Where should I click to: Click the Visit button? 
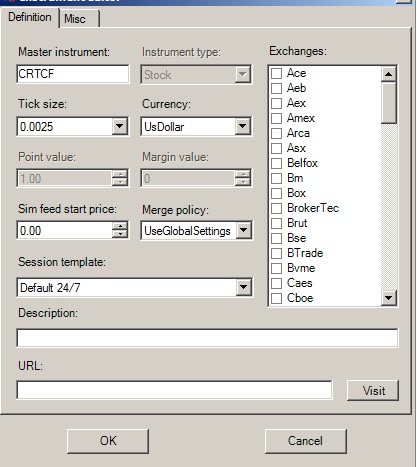373,390
